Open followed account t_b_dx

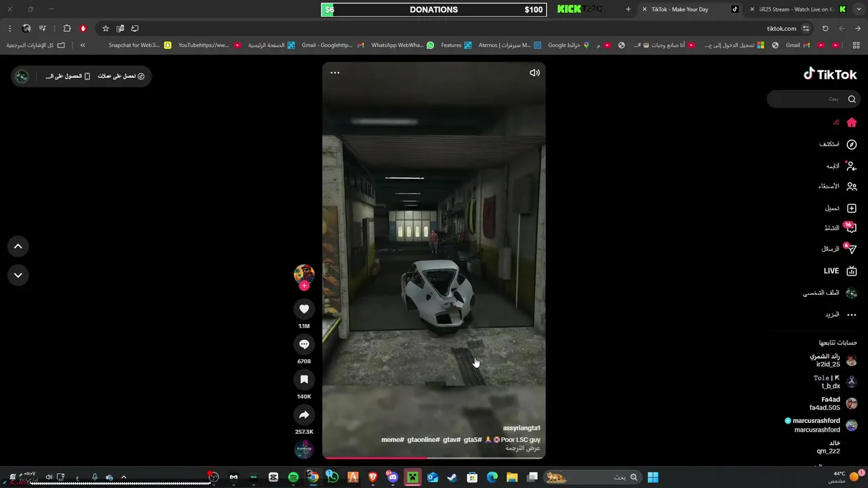pyautogui.click(x=835, y=382)
